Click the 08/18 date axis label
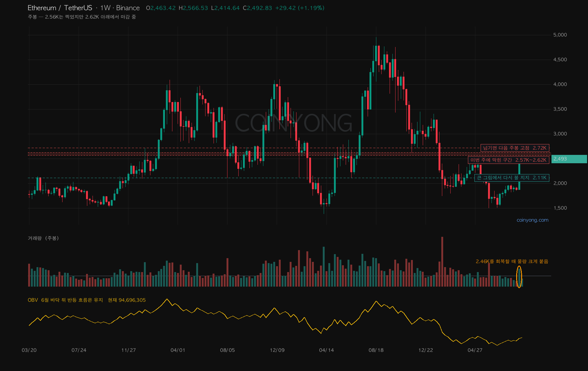This screenshot has width=588, height=371. click(376, 350)
